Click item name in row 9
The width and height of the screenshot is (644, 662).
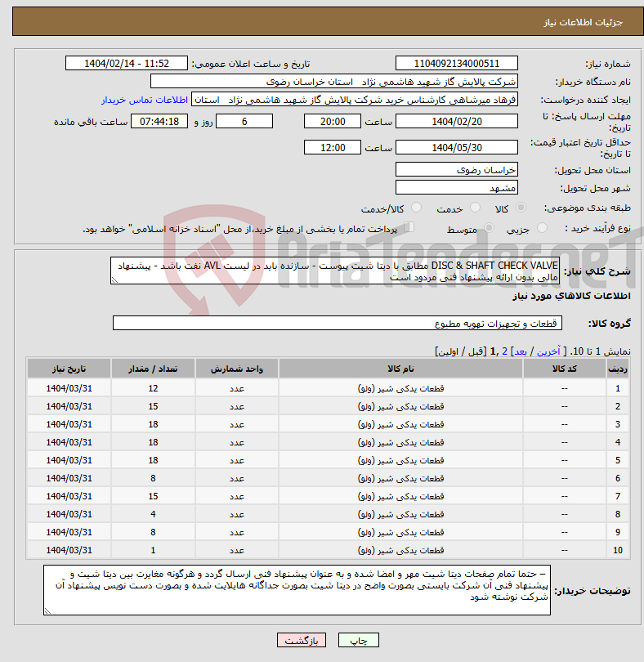pos(400,532)
